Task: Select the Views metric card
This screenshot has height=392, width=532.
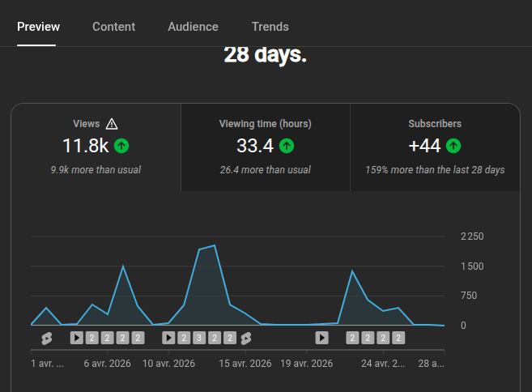Action: pyautogui.click(x=96, y=147)
